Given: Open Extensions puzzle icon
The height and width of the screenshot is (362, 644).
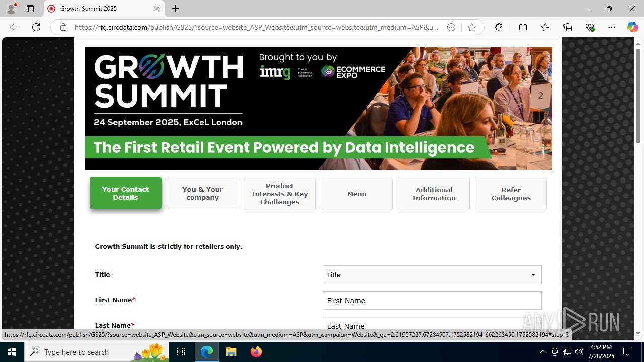Looking at the screenshot, I should [499, 27].
